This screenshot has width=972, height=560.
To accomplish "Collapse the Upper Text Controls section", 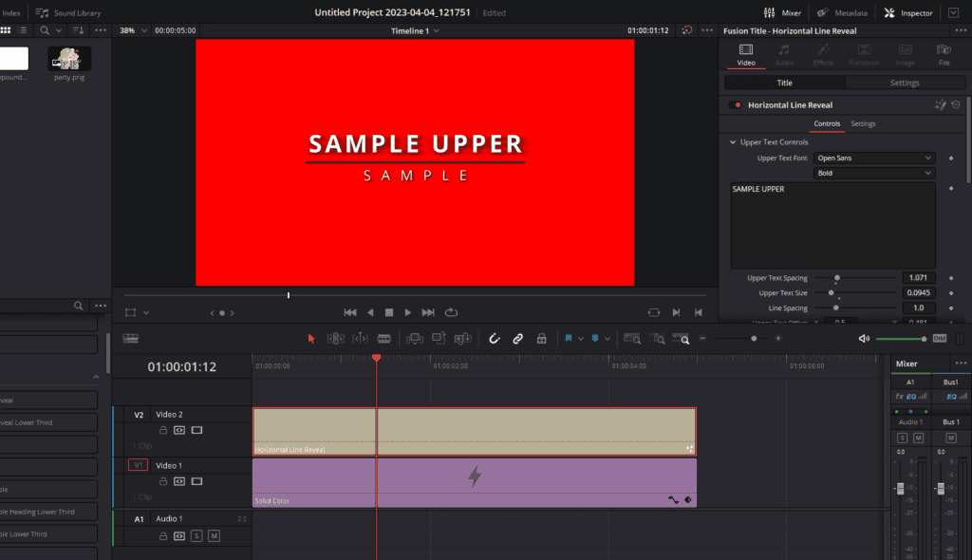I will coord(733,142).
